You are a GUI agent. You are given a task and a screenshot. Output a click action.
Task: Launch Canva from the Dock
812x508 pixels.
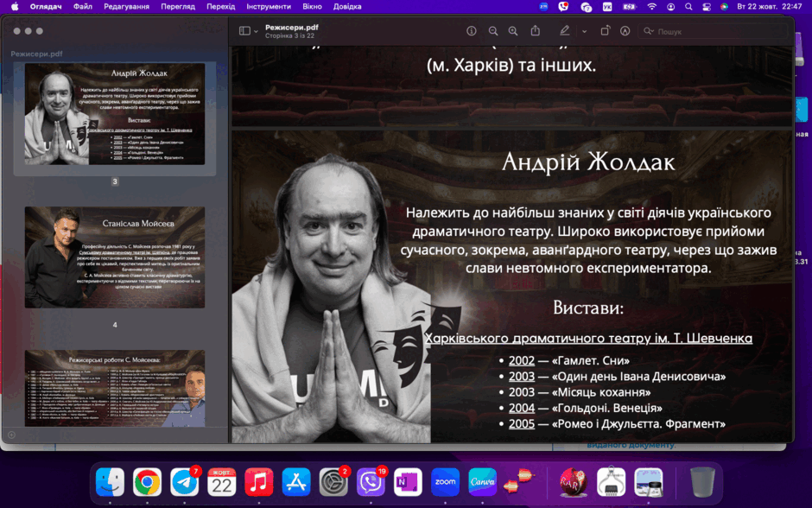click(482, 482)
